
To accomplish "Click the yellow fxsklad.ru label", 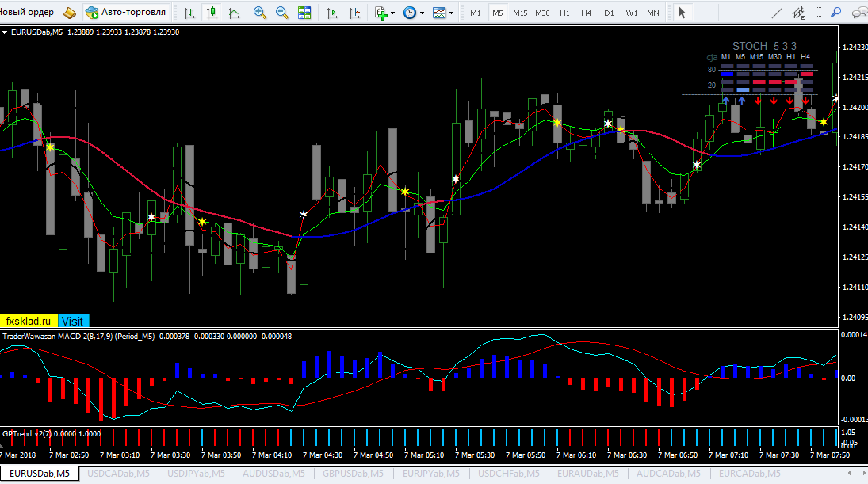I will [29, 322].
